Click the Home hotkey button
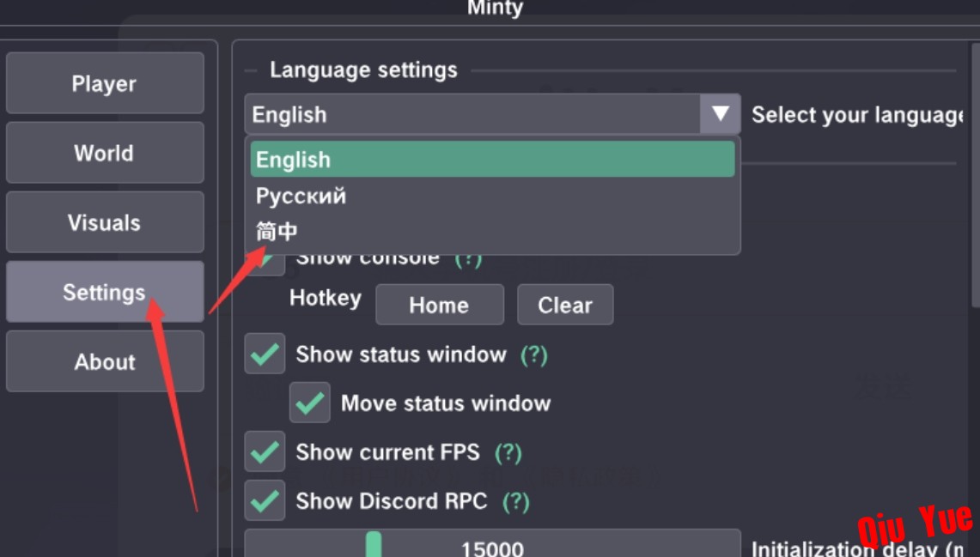The width and height of the screenshot is (980, 557). pyautogui.click(x=439, y=305)
